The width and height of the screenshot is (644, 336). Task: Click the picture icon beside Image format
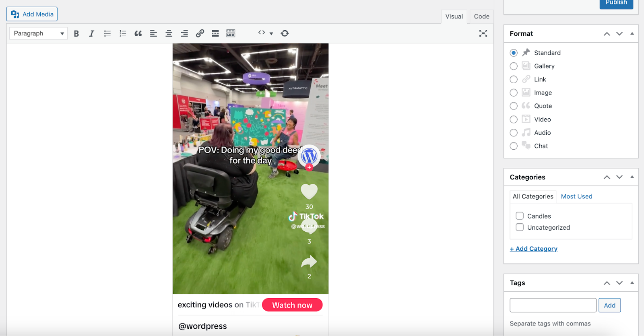click(x=526, y=92)
